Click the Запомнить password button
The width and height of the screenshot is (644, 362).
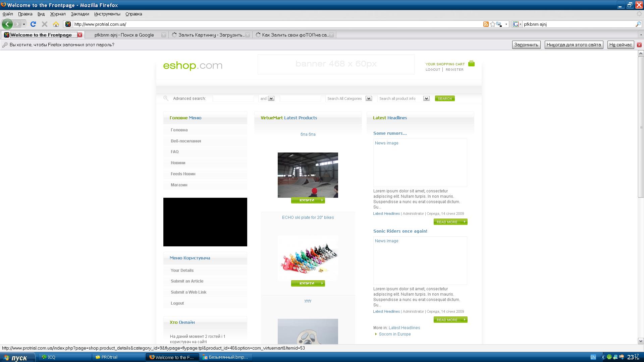(526, 45)
